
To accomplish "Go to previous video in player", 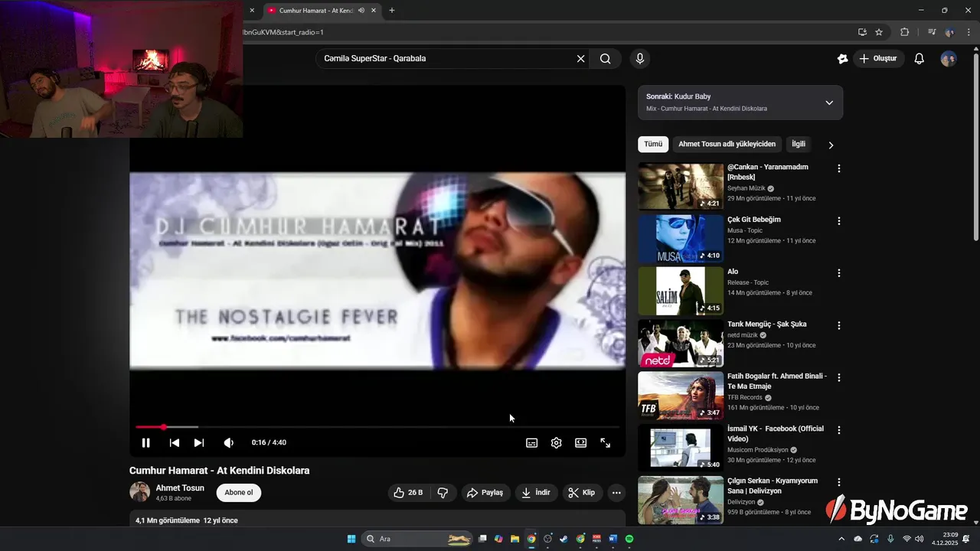I will click(x=175, y=442).
